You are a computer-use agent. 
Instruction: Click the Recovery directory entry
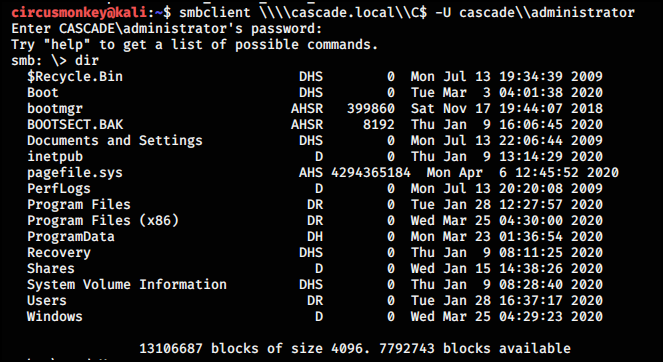[59, 252]
